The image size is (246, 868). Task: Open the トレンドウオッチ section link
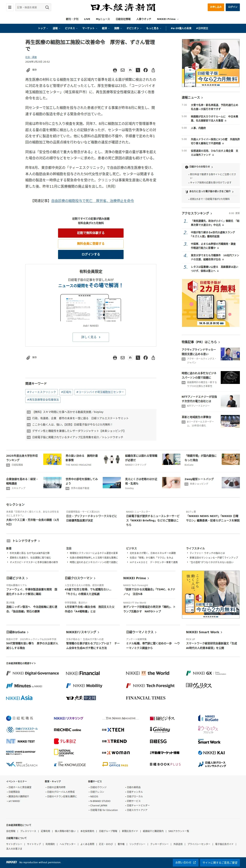point(26,541)
